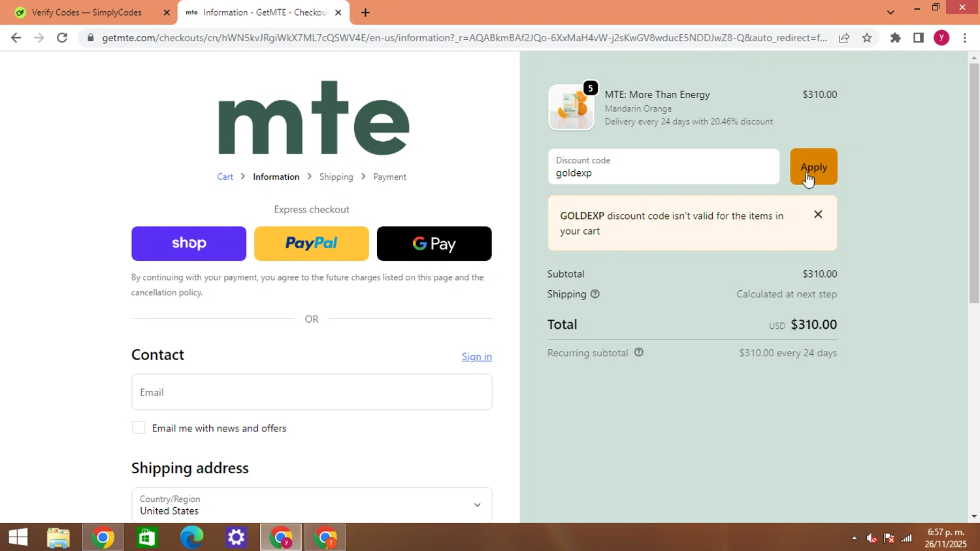Focus the Email contact field

312,392
